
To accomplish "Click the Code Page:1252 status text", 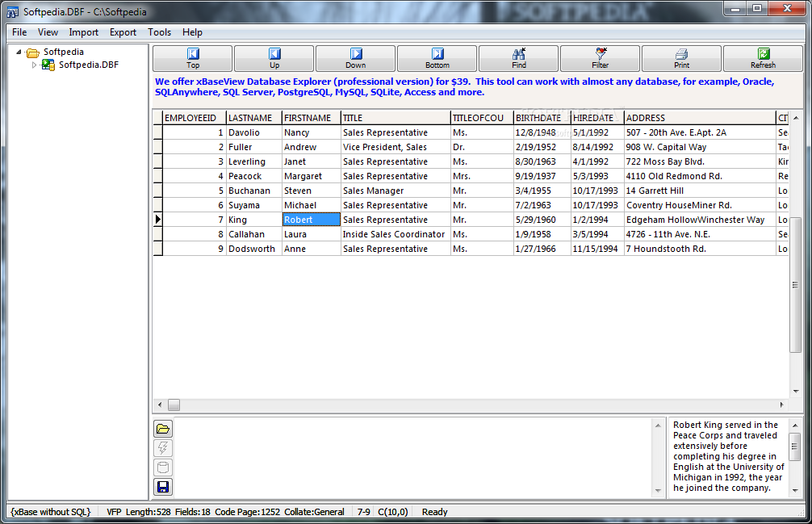I will [x=247, y=512].
